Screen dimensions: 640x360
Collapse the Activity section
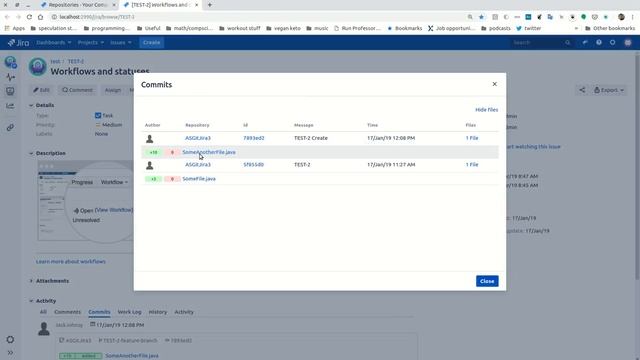pyautogui.click(x=31, y=301)
